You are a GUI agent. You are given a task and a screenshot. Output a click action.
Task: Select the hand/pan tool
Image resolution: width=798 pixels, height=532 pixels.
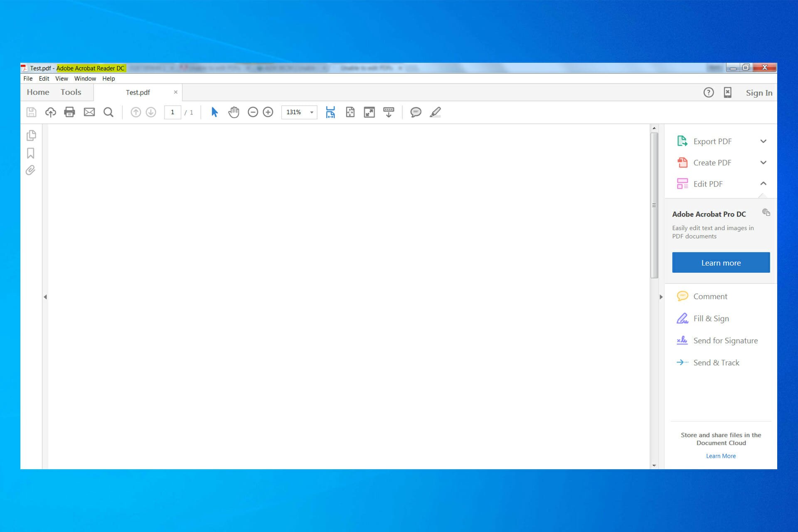point(233,112)
